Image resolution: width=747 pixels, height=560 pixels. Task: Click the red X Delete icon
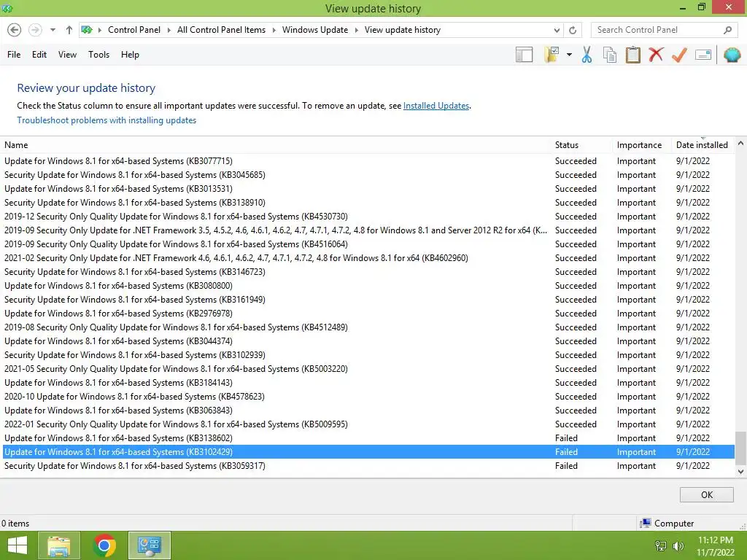pos(656,55)
